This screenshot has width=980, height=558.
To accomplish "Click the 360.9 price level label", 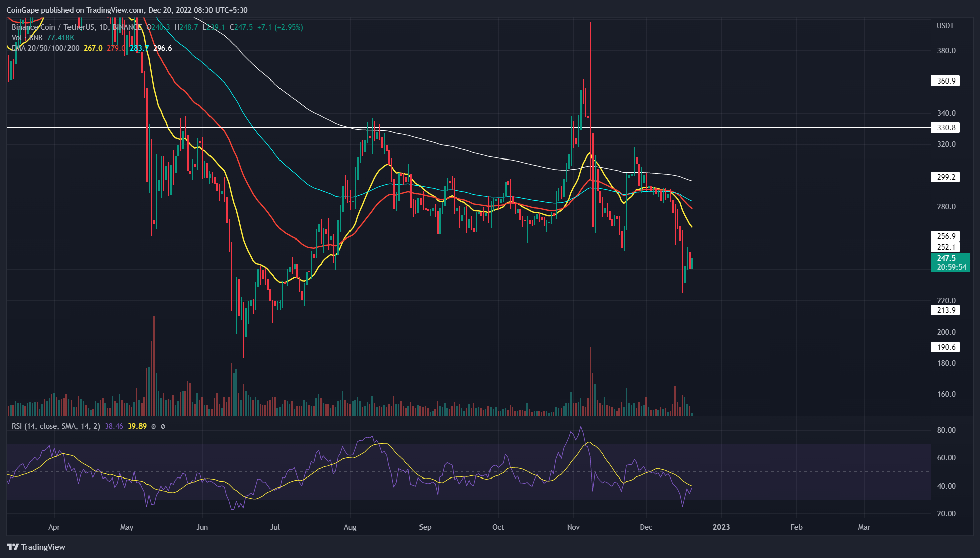I will click(x=945, y=81).
